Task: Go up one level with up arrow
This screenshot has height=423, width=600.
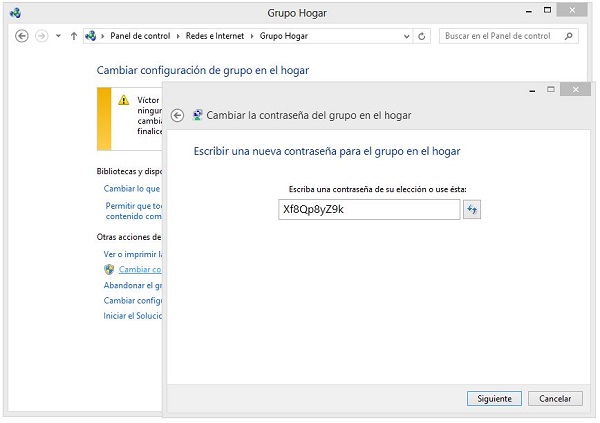Action: [x=73, y=36]
